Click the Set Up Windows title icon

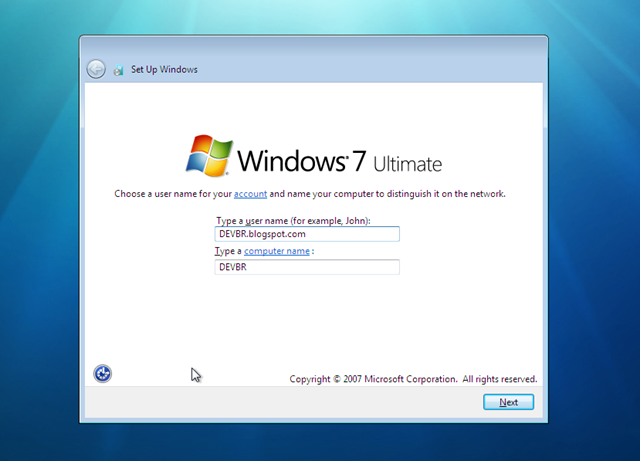pos(118,70)
